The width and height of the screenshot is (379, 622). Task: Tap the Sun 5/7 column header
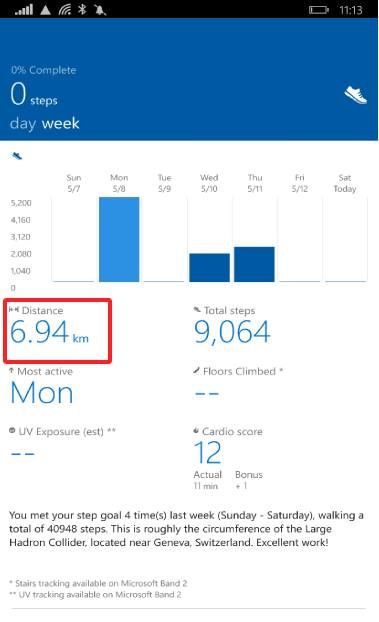[x=74, y=183]
